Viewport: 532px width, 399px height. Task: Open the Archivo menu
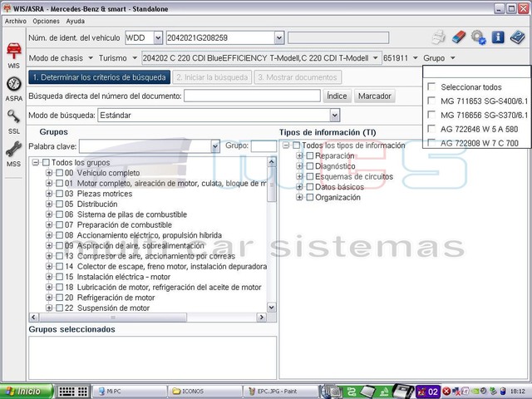[x=16, y=21]
